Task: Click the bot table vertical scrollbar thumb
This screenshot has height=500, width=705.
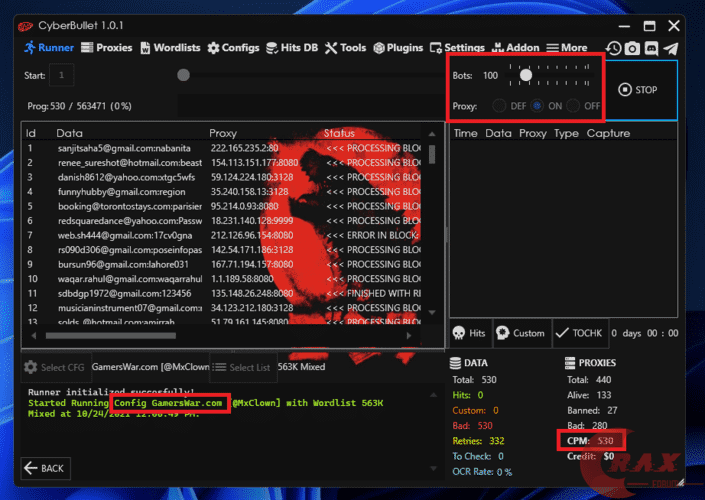Action: click(x=432, y=154)
